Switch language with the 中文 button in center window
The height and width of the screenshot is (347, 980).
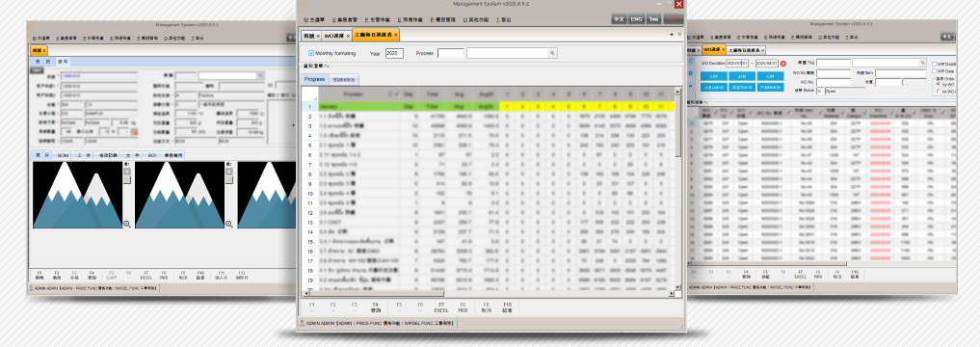click(x=619, y=19)
